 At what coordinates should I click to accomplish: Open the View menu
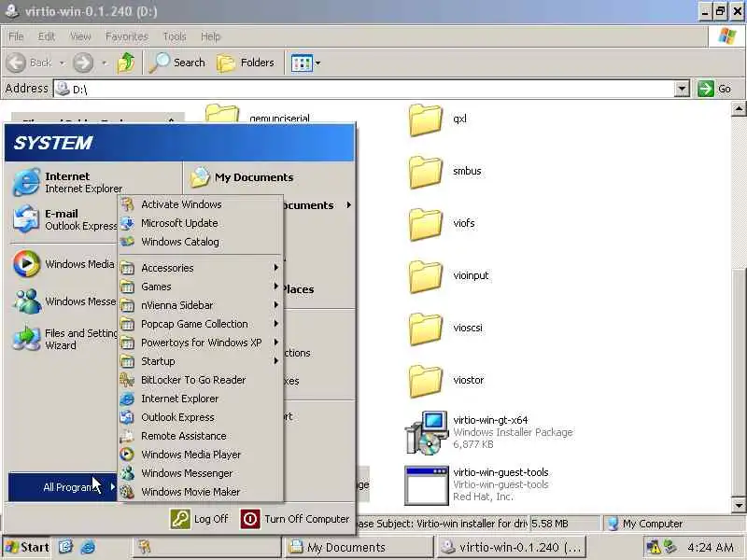[80, 36]
